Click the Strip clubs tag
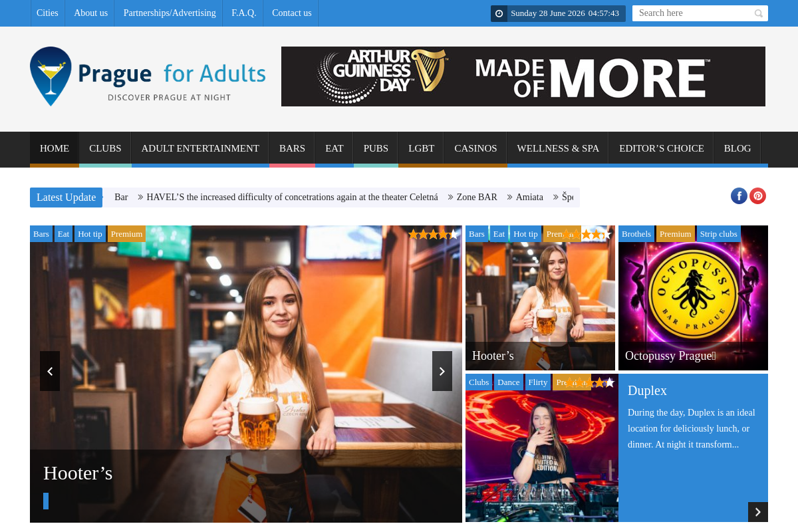The image size is (798, 532). pyautogui.click(x=718, y=234)
